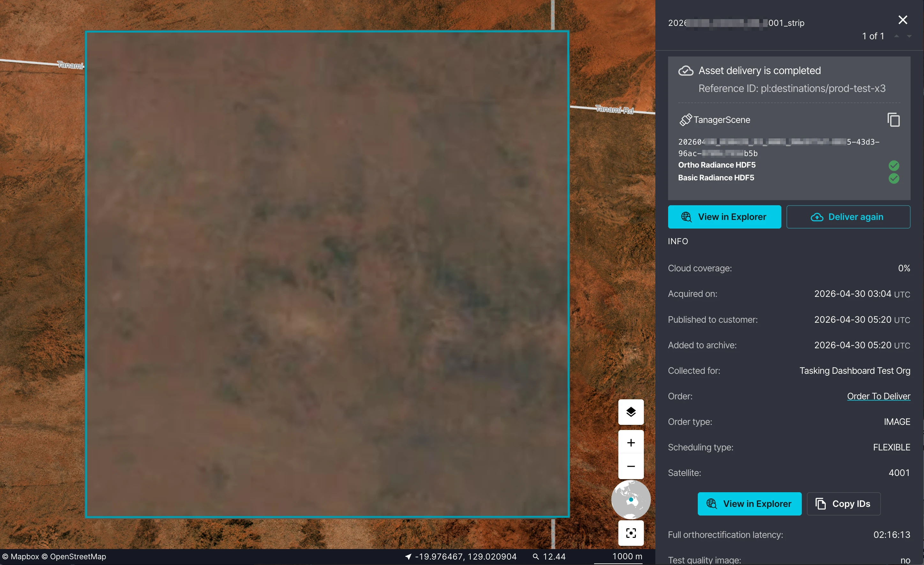The image size is (924, 565).
Task: Copy TanagerScene ID with the copy icon
Action: coord(893,120)
